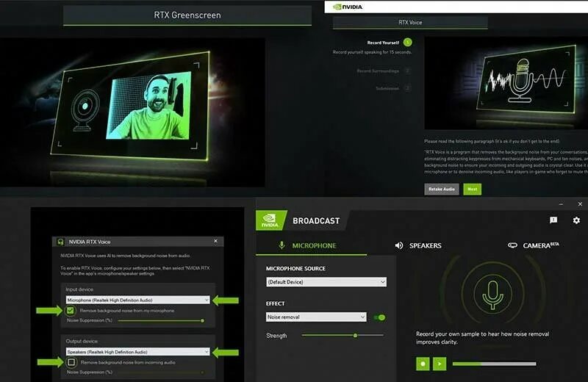The height and width of the screenshot is (382, 588).
Task: Toggle off the Noise removal effect switch
Action: tap(379, 317)
